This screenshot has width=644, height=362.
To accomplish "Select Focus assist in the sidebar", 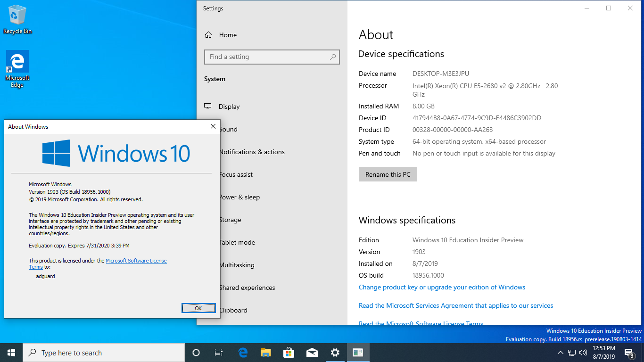I will tap(236, 174).
